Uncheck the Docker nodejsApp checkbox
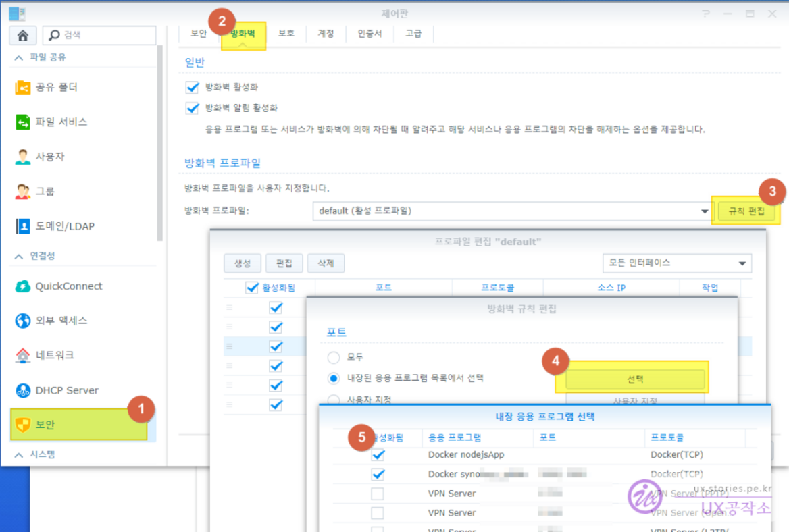Screen dimensions: 789x532 378,455
